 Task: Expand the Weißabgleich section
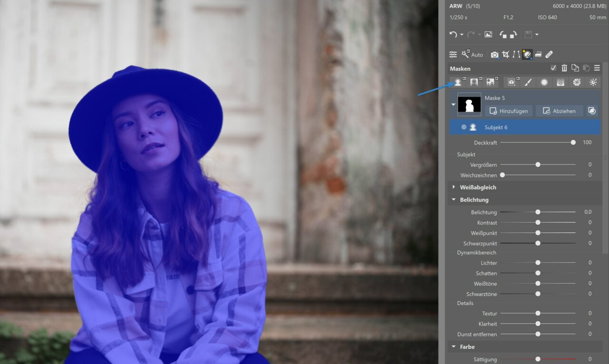454,187
